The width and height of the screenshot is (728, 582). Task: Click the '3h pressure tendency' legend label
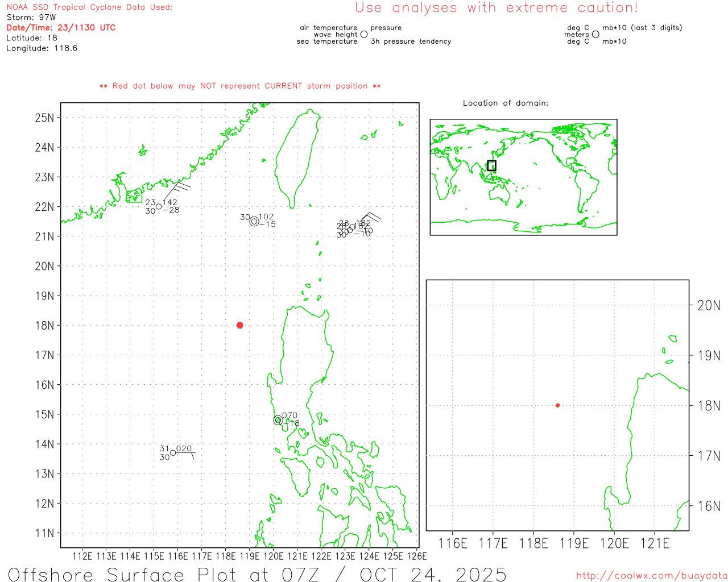411,41
